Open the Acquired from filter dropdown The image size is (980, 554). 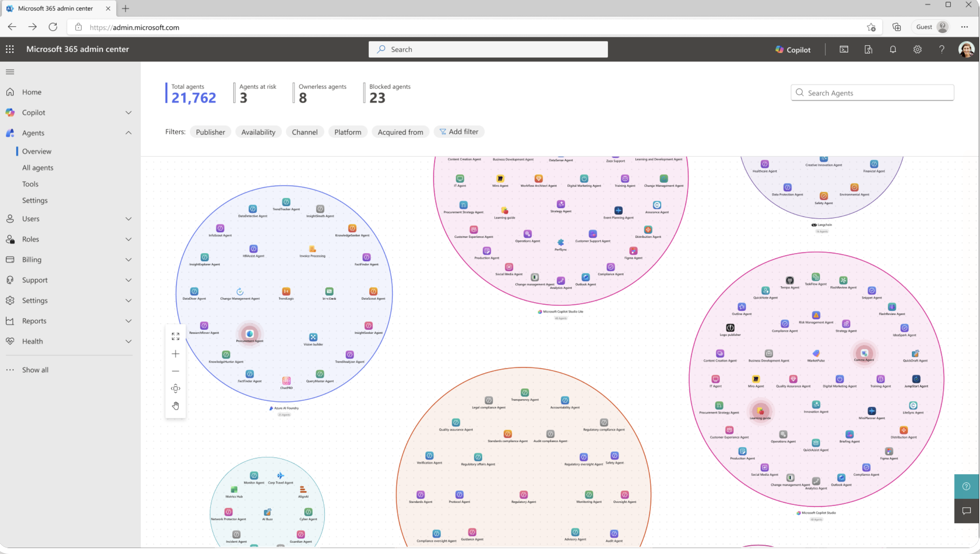click(401, 132)
